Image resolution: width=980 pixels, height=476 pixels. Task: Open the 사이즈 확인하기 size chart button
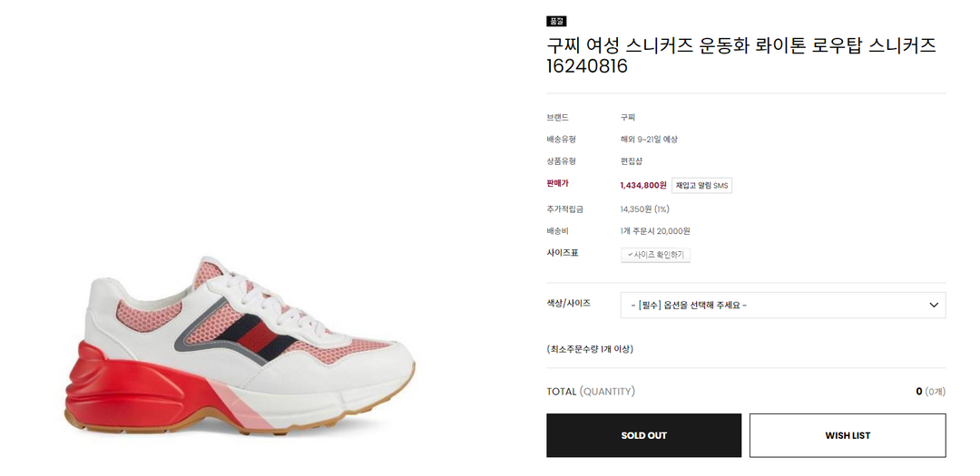pyautogui.click(x=656, y=255)
